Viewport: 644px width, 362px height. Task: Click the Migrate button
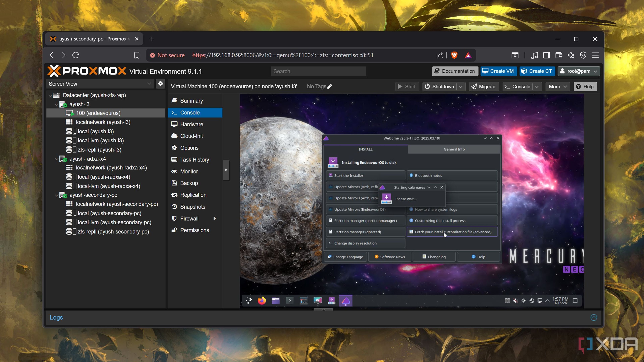[x=484, y=86]
